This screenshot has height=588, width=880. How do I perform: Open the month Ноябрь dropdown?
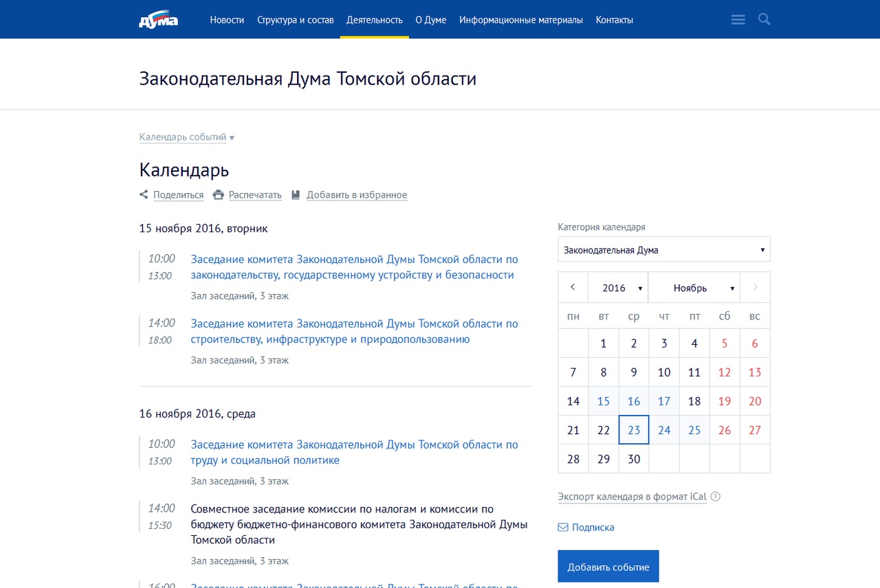694,287
